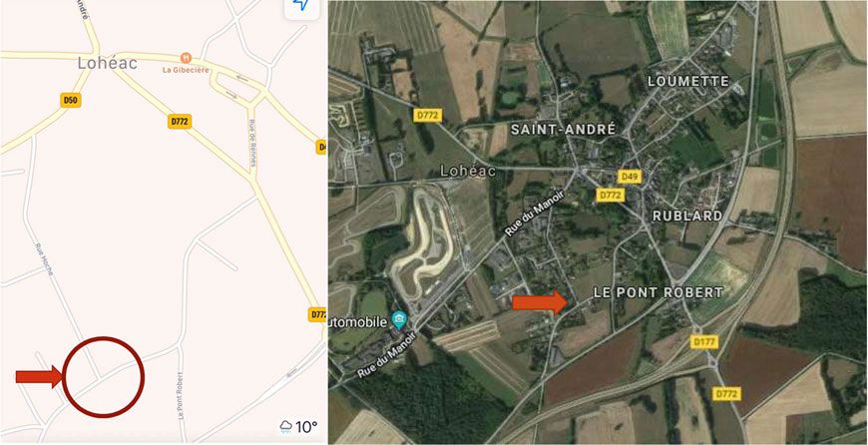The height and width of the screenshot is (445, 868).
Task: Tap the location tracking arrow button
Action: 301,6
